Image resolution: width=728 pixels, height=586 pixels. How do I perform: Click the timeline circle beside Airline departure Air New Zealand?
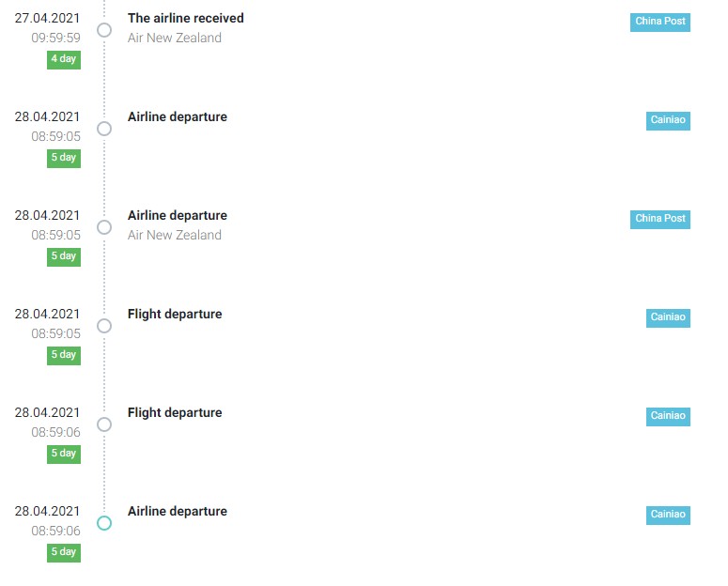104,227
